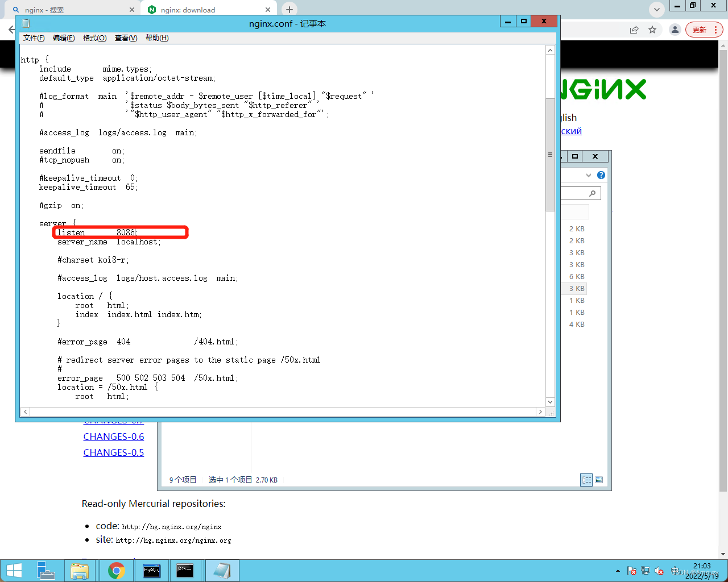Image resolution: width=728 pixels, height=582 pixels.
Task: Open the CHANGES-0.6 link
Action: coord(113,436)
